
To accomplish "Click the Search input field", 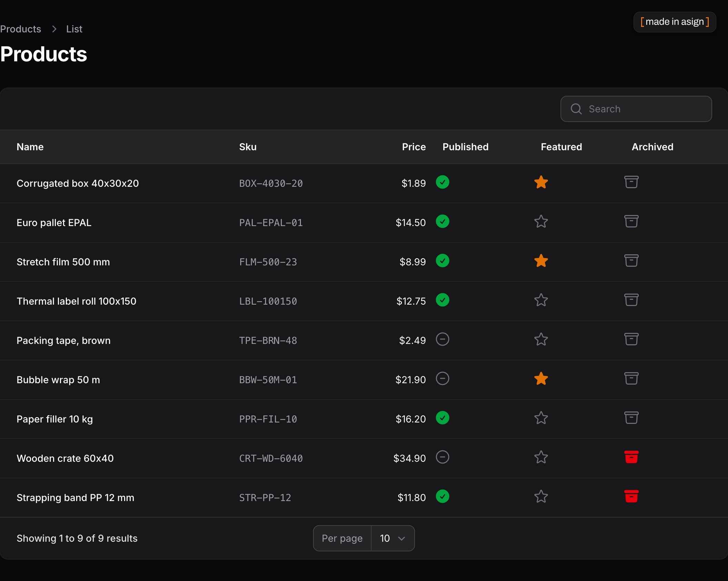I will [x=636, y=109].
